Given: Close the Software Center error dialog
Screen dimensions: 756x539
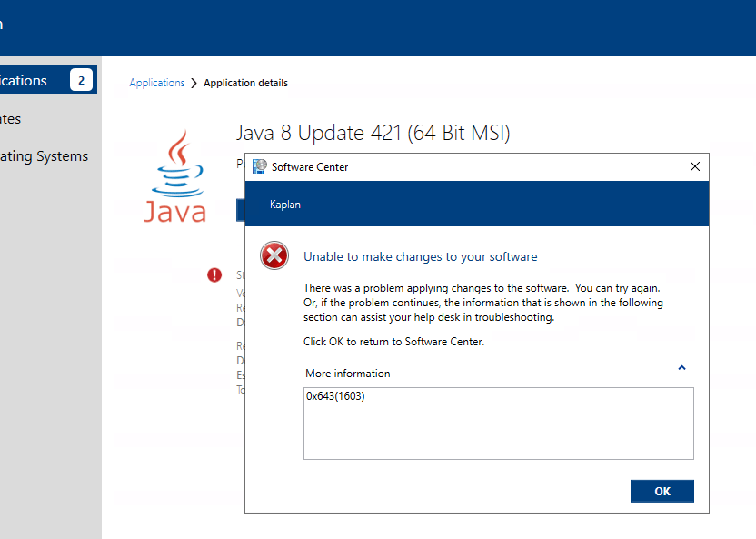Looking at the screenshot, I should 695,167.
